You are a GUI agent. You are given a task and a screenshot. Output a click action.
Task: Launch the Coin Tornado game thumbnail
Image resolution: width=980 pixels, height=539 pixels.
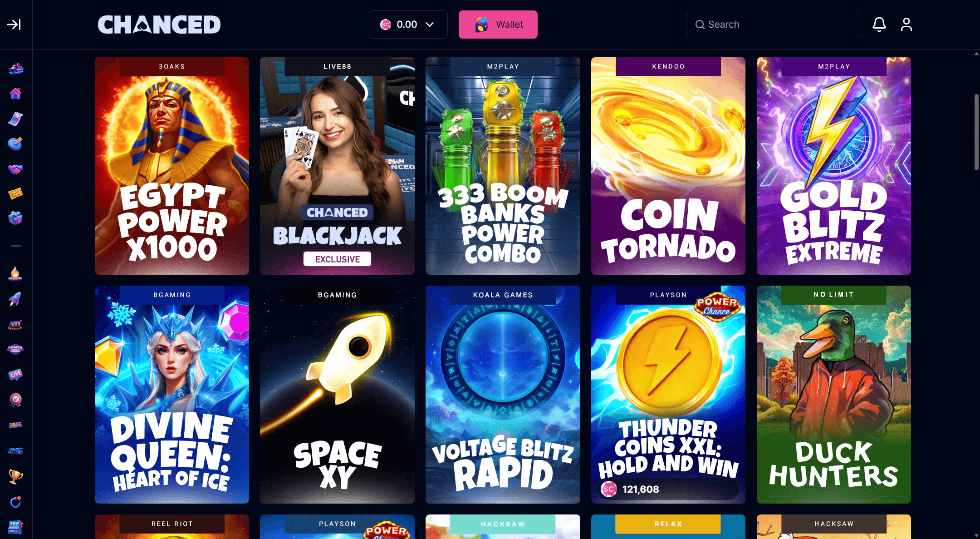pyautogui.click(x=668, y=166)
